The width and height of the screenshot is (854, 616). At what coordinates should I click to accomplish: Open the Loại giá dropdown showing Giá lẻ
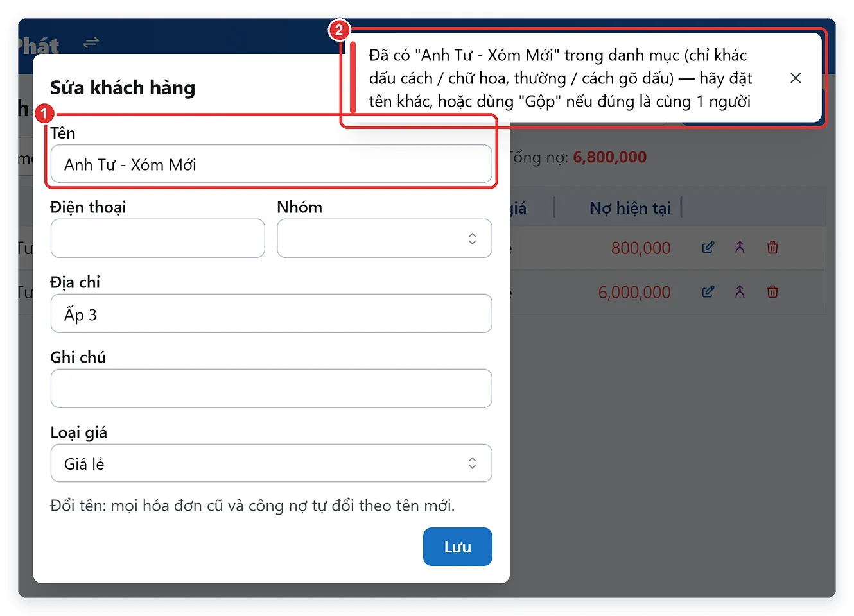(272, 463)
